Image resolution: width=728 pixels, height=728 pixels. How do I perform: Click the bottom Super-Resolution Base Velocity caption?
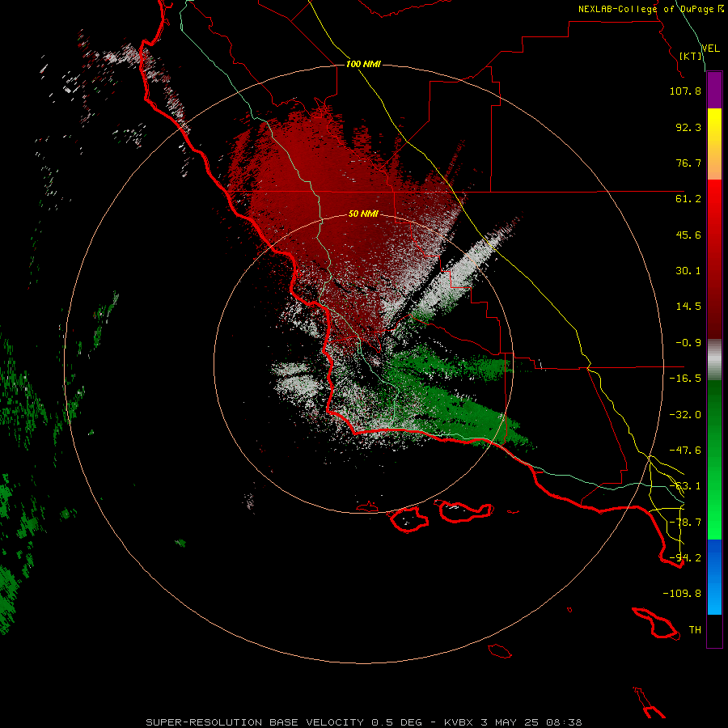point(364,722)
